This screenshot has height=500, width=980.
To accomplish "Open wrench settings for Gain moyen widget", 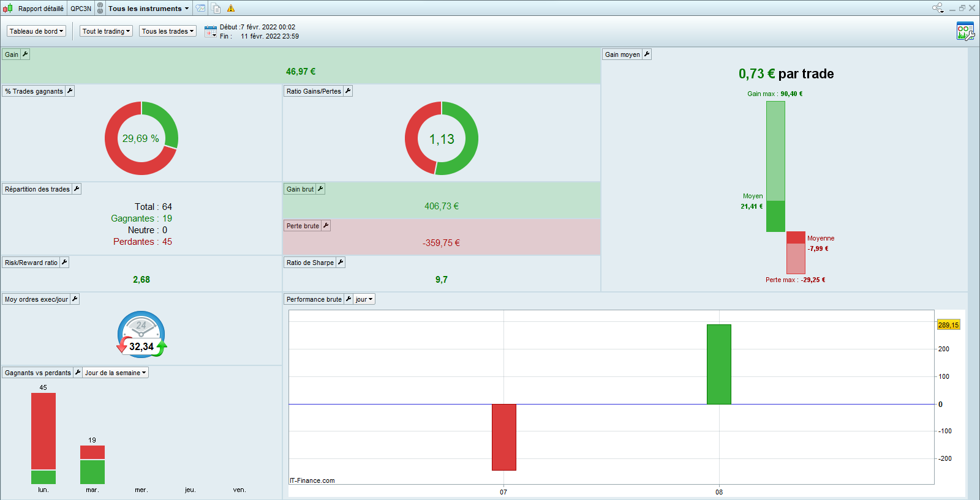I will point(647,54).
